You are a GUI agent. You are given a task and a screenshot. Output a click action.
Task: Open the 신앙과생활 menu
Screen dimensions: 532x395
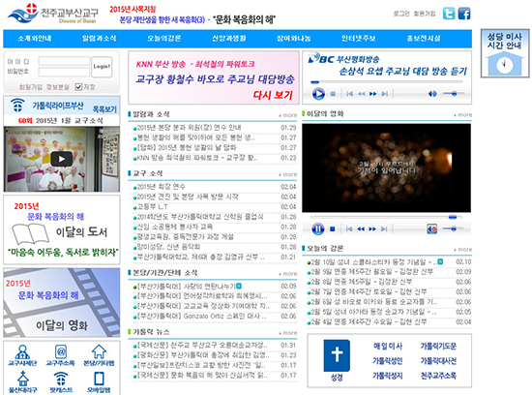229,39
